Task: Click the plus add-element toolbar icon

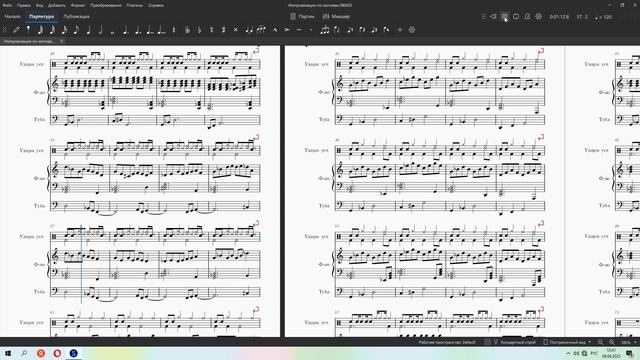Action: pos(400,29)
